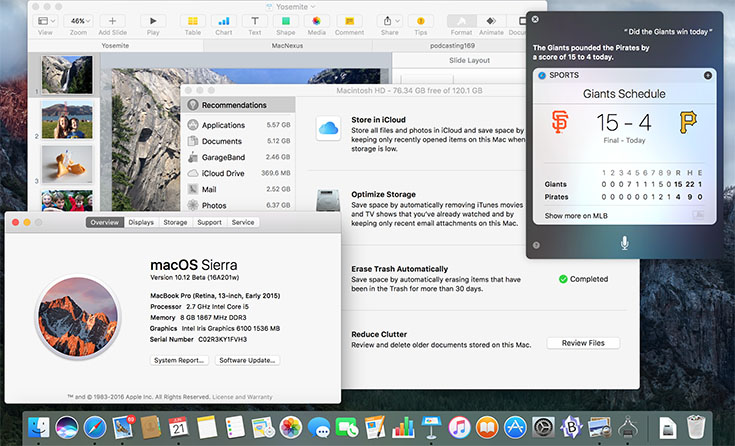Open the Displays tab
Viewport: 735px width, 446px height.
[x=141, y=222]
